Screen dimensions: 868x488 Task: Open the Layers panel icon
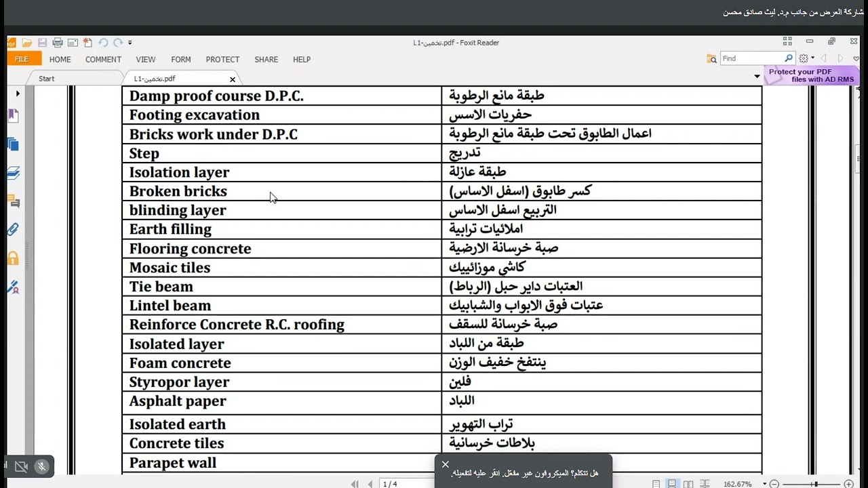tap(13, 173)
